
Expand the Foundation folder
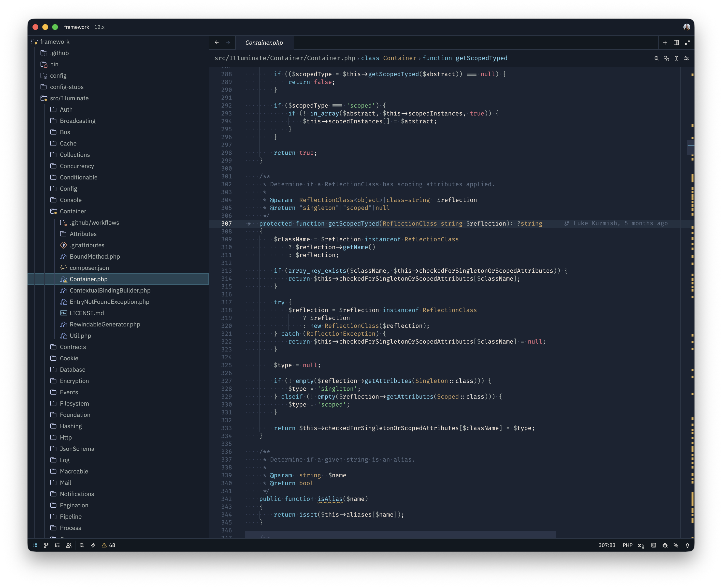(x=118, y=415)
